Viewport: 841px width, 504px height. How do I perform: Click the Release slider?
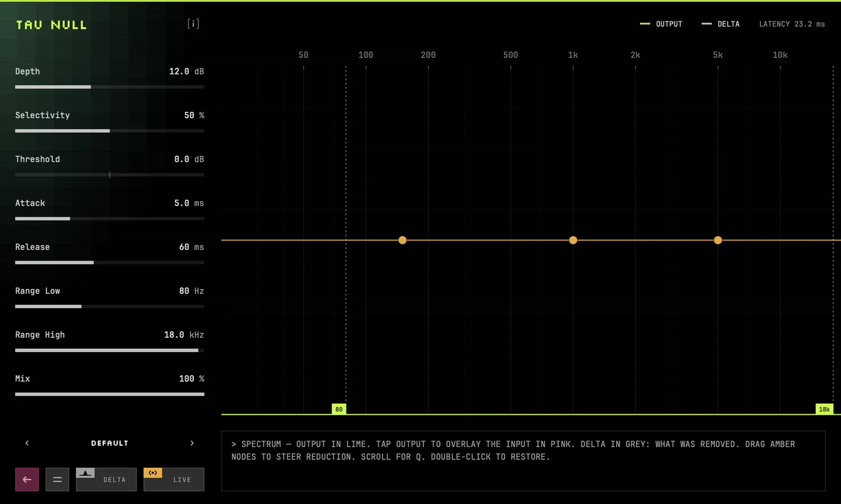pos(110,262)
